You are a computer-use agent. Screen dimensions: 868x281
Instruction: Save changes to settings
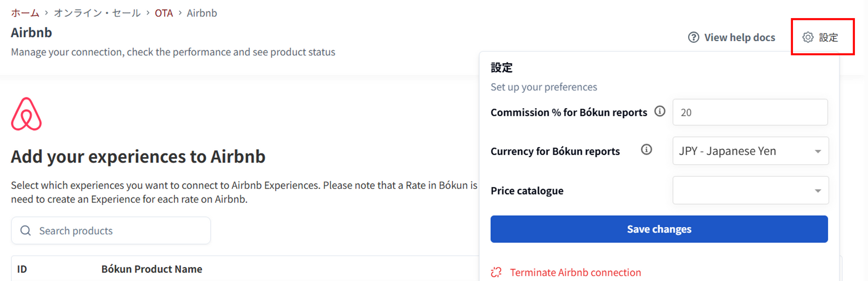click(659, 229)
